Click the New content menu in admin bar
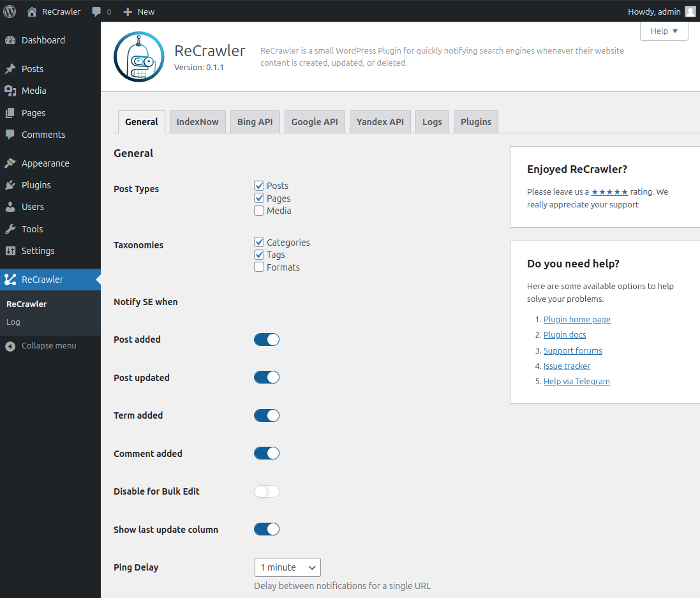Image resolution: width=700 pixels, height=598 pixels. (x=139, y=11)
